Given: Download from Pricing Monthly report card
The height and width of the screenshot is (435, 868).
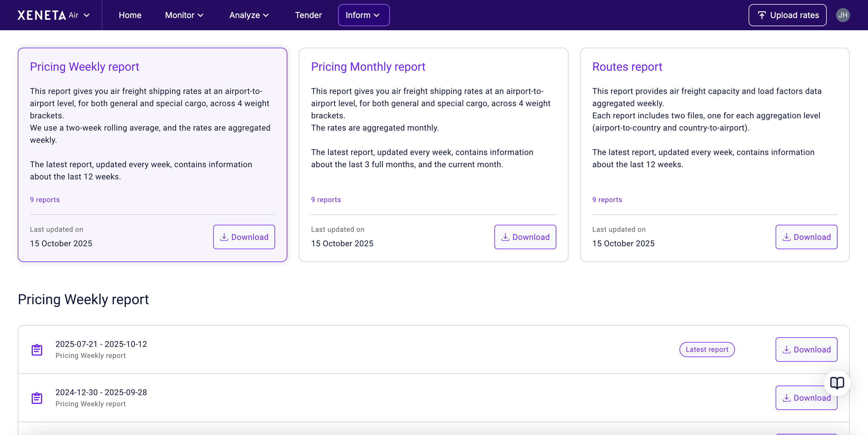Looking at the screenshot, I should pyautogui.click(x=525, y=237).
